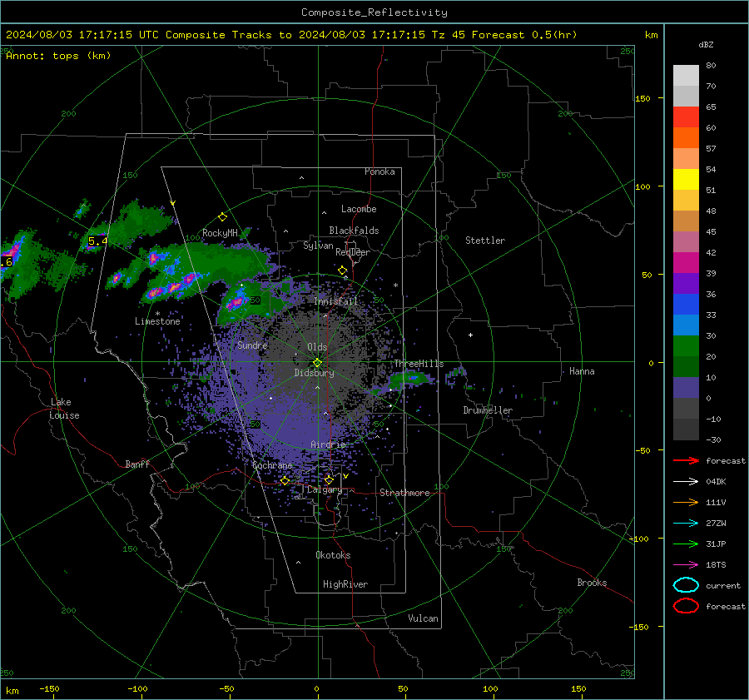Click the white plus marker east of ThreeHills

[470, 335]
